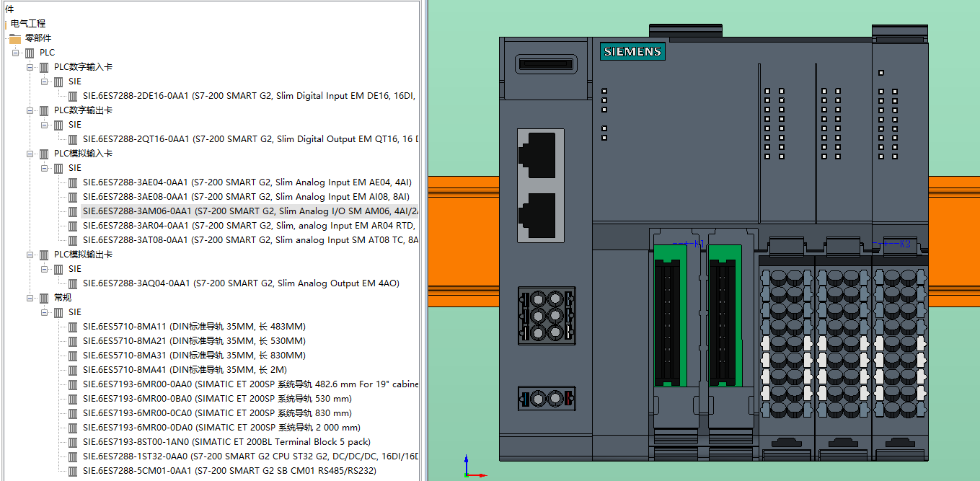The height and width of the screenshot is (481, 980).
Task: Click part icon of 6ES7288-3AQ04-0AA1
Action: (x=73, y=283)
